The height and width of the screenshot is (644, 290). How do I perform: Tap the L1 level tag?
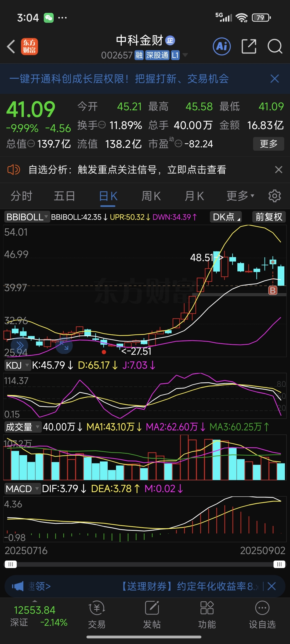(x=175, y=55)
